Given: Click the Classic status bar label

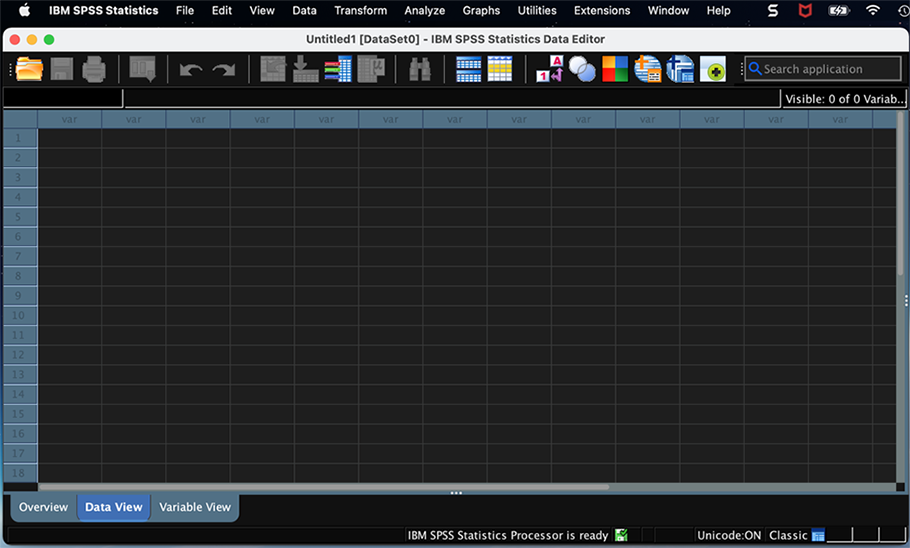Looking at the screenshot, I should tap(788, 535).
